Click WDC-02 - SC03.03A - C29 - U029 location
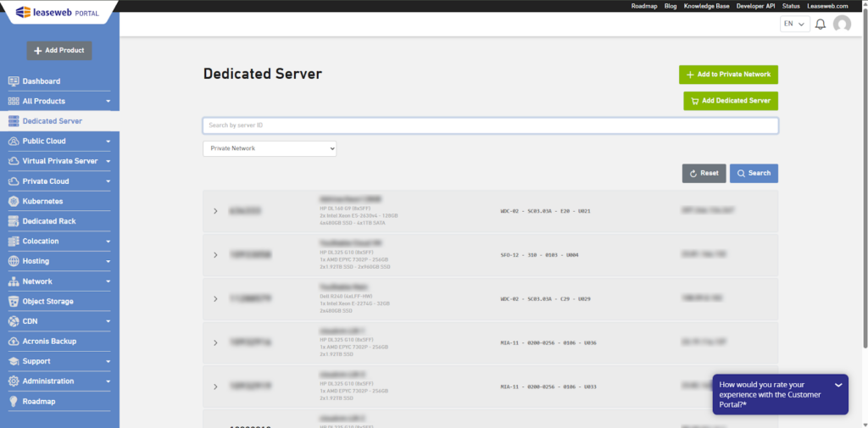The height and width of the screenshot is (428, 868). pyautogui.click(x=545, y=299)
